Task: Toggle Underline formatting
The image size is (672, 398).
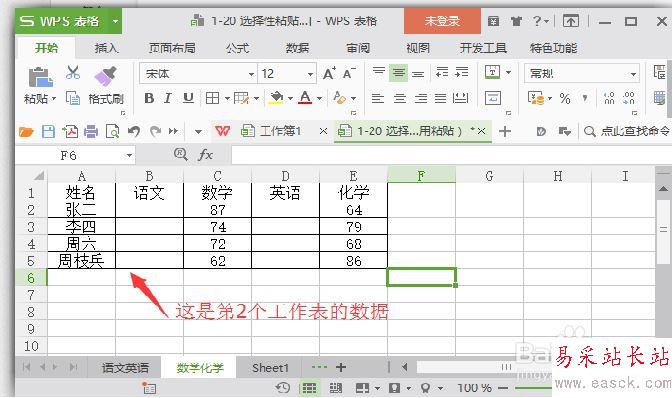Action: coord(188,98)
